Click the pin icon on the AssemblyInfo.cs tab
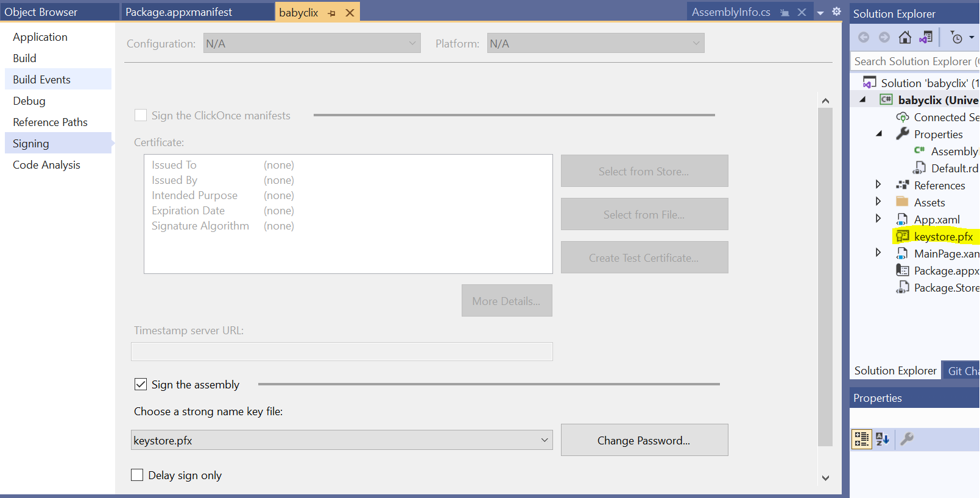This screenshot has width=980, height=498. click(784, 13)
